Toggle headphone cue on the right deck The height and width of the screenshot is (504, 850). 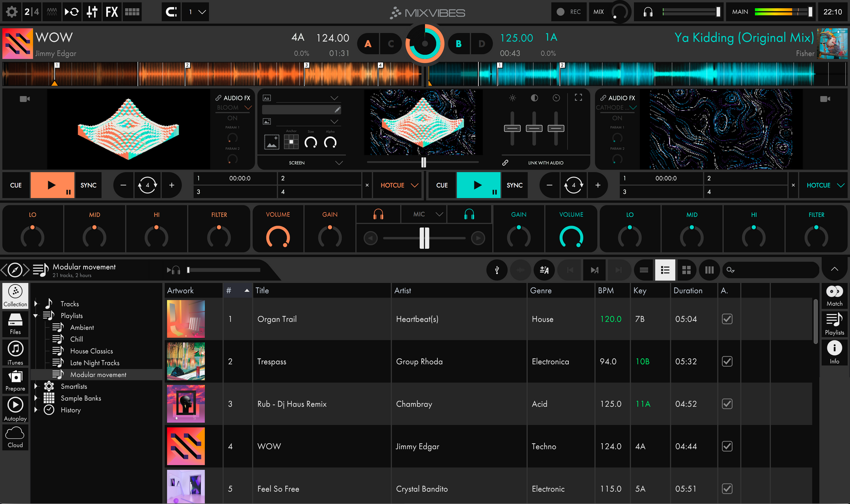point(469,214)
